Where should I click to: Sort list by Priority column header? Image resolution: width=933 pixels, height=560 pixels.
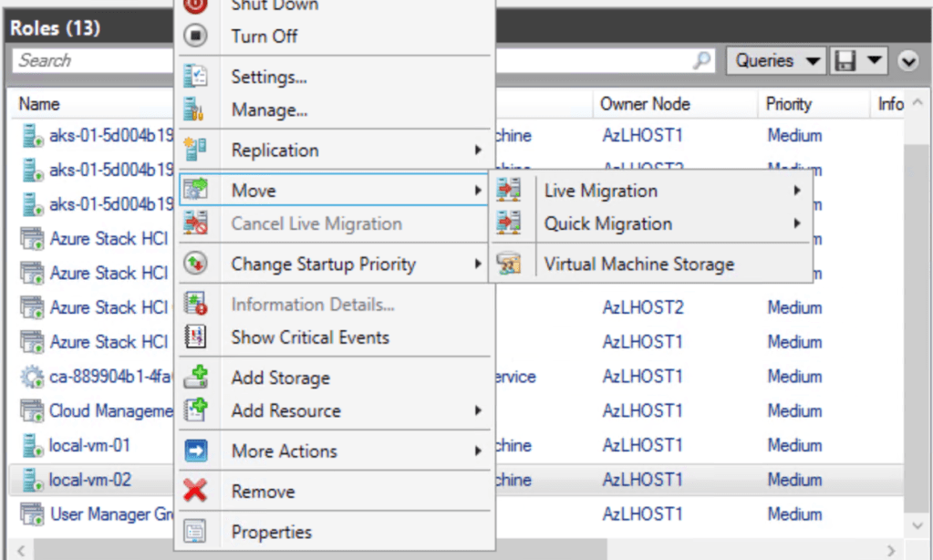pos(788,104)
